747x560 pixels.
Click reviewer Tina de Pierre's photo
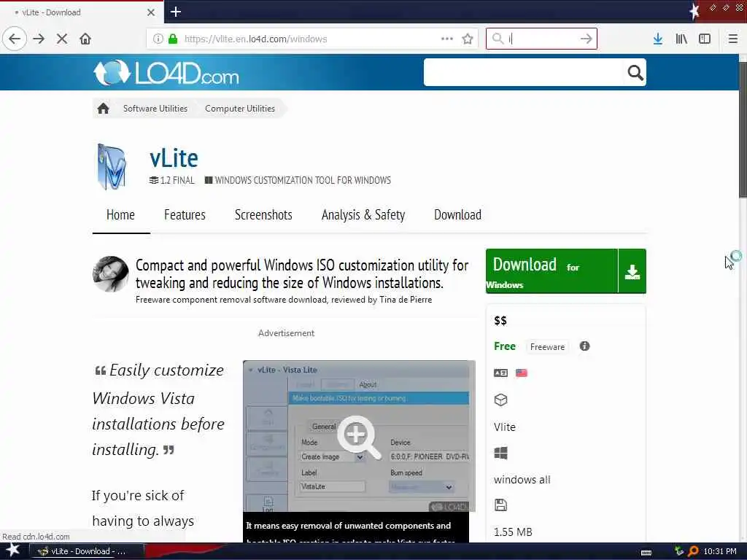coord(111,274)
